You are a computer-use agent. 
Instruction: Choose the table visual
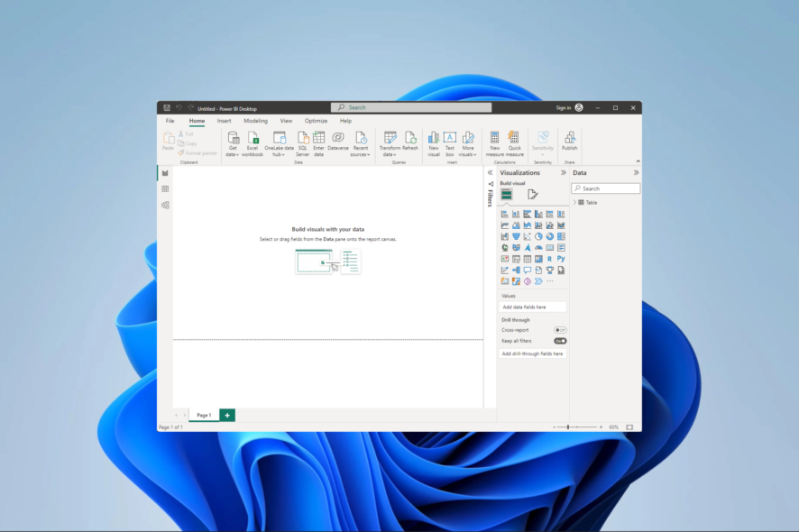[x=527, y=259]
